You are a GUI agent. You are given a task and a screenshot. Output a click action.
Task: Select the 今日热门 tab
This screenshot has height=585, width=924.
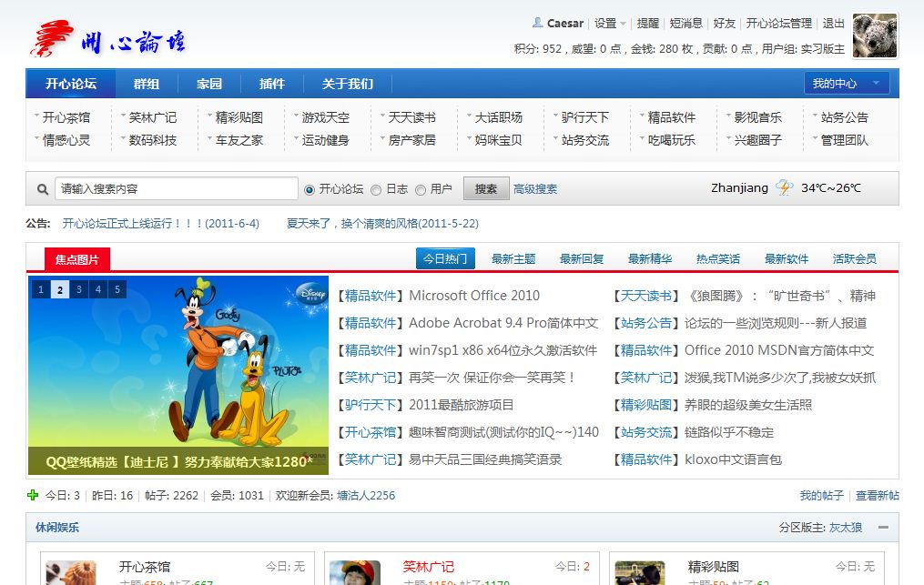pos(445,258)
